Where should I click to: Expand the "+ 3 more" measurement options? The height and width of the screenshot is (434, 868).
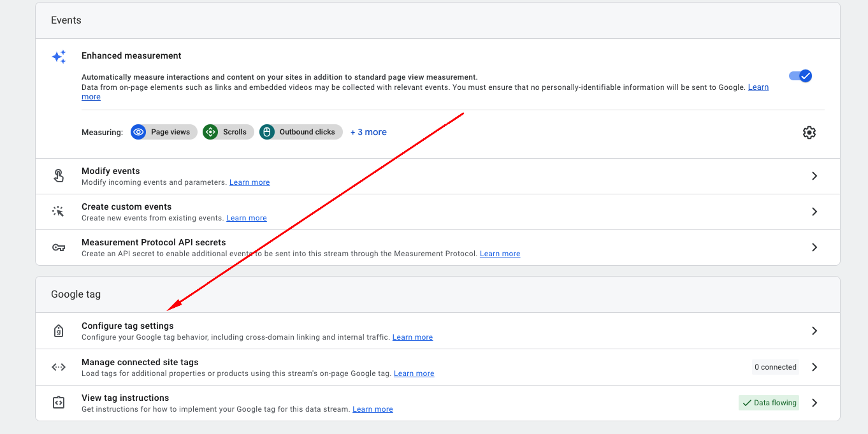(x=368, y=132)
